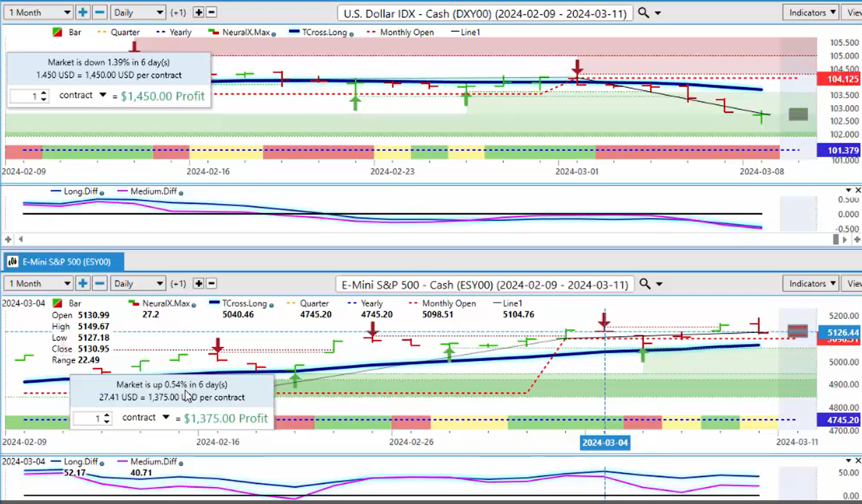Toggle Quarter legend on DXY chart
Screen dimensions: 862x504
point(119,32)
